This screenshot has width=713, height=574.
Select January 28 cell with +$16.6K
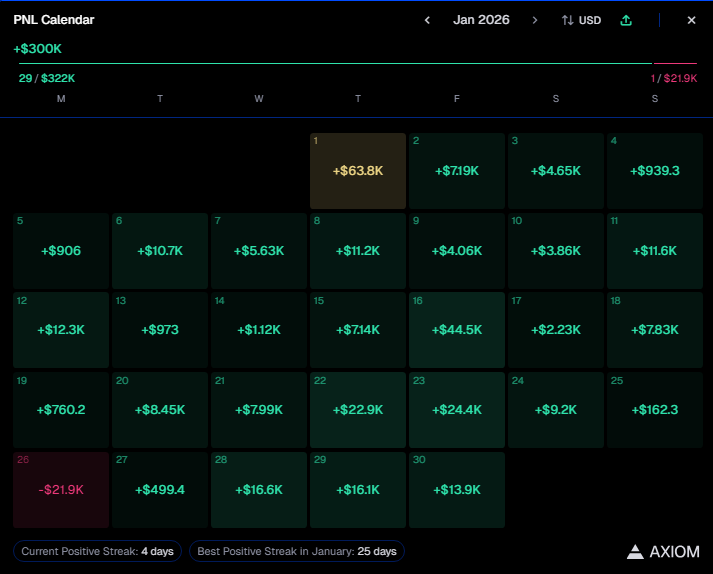[x=259, y=490]
